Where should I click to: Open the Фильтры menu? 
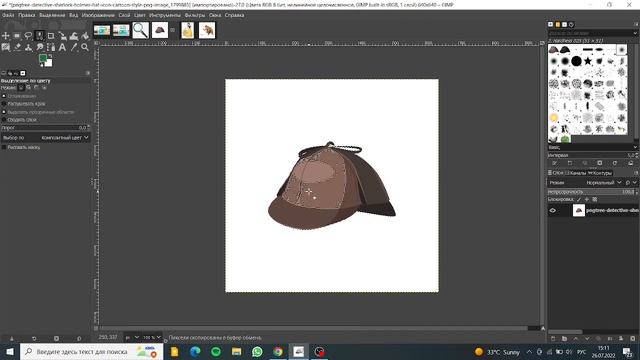click(195, 15)
